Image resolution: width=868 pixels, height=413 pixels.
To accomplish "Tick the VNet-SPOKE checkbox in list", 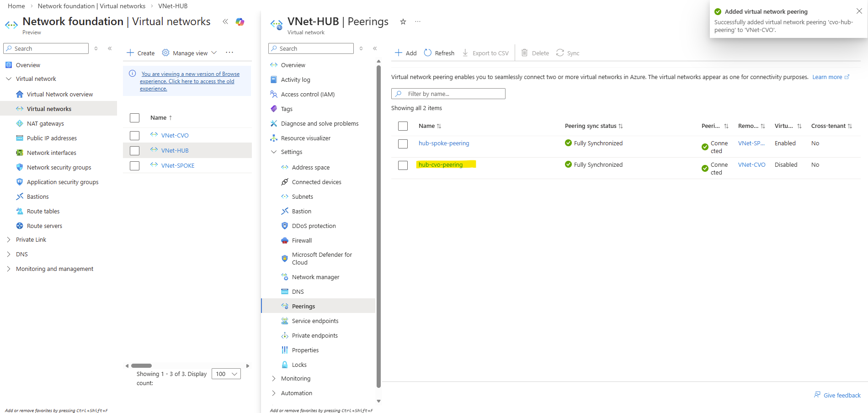I will [134, 166].
